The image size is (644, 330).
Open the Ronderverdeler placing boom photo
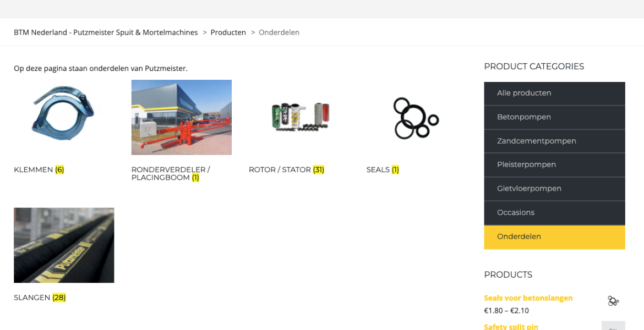[182, 117]
